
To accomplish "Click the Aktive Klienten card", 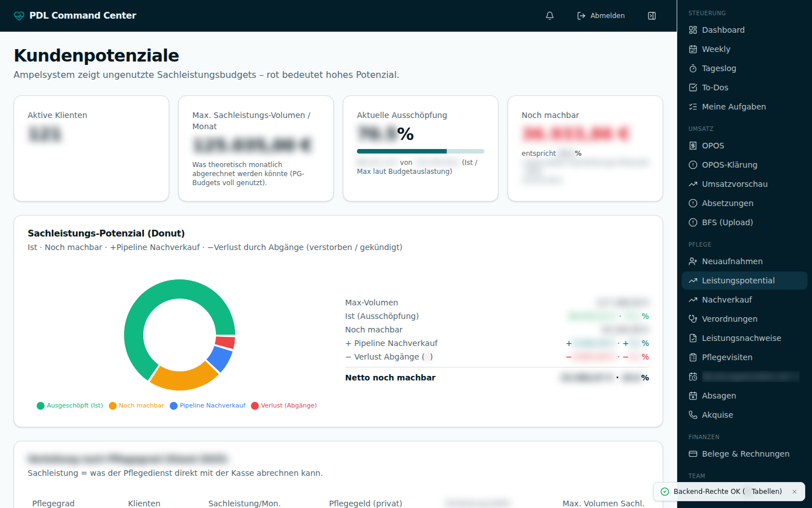I will (91, 148).
